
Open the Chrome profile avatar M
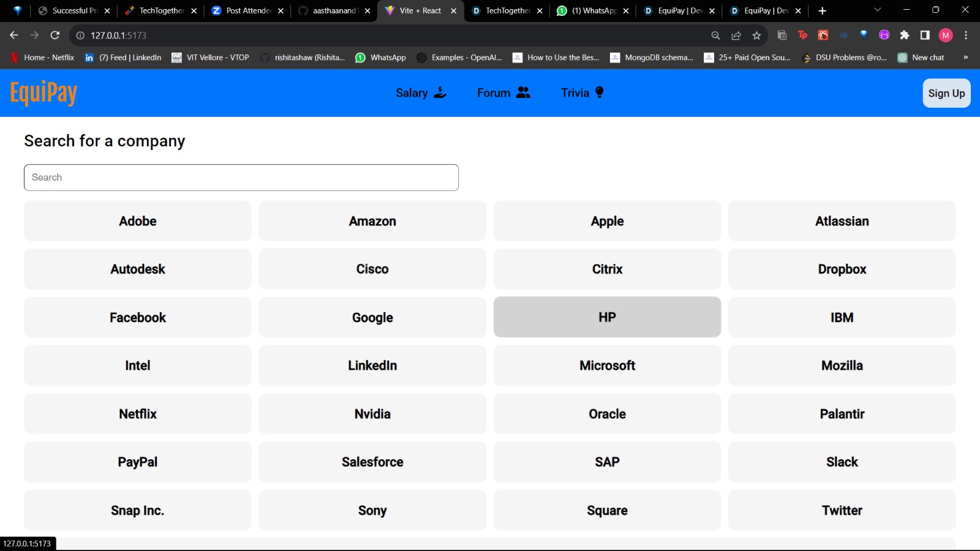coord(946,36)
